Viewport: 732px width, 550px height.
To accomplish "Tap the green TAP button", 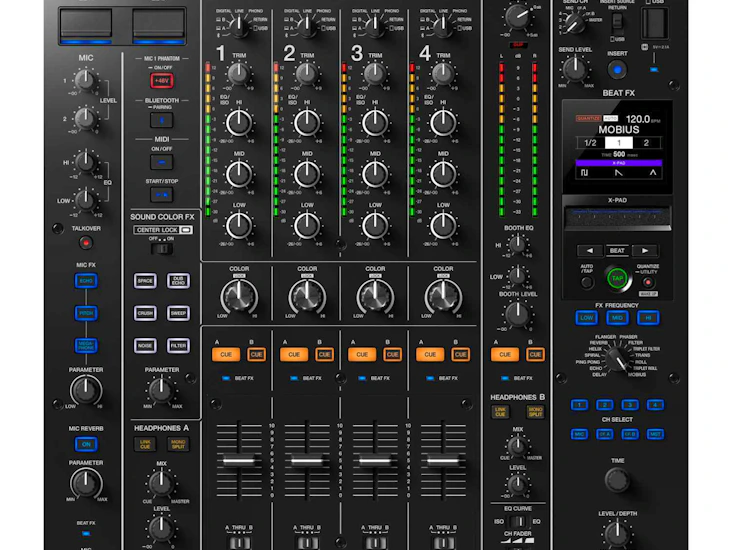I will point(617,278).
